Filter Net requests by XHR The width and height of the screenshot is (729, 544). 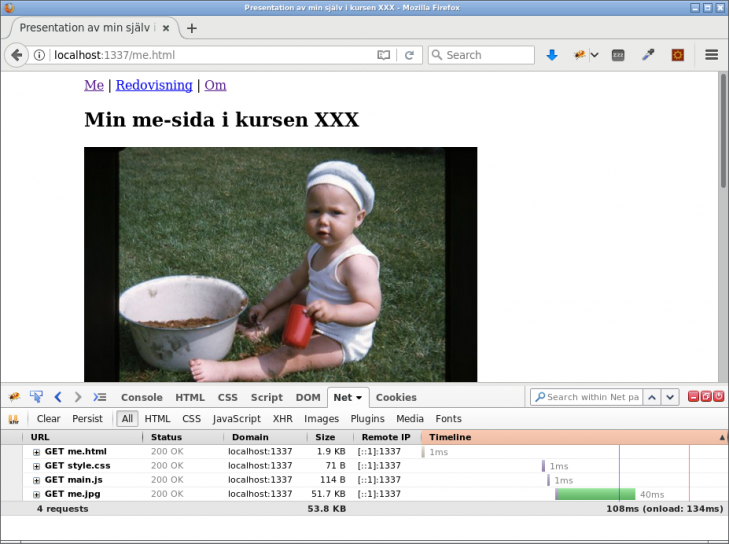coord(283,419)
